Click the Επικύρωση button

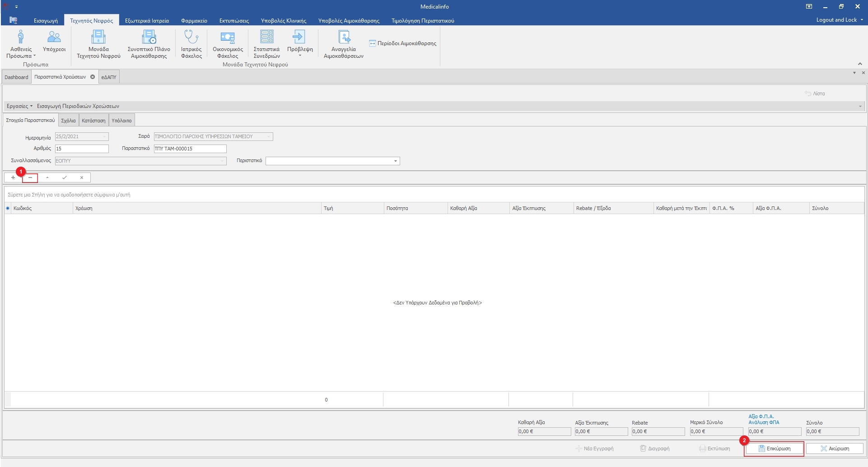[x=774, y=448]
